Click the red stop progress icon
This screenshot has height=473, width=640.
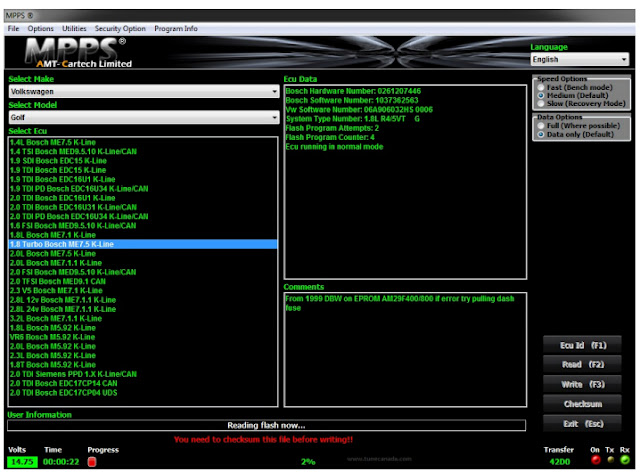pyautogui.click(x=92, y=462)
